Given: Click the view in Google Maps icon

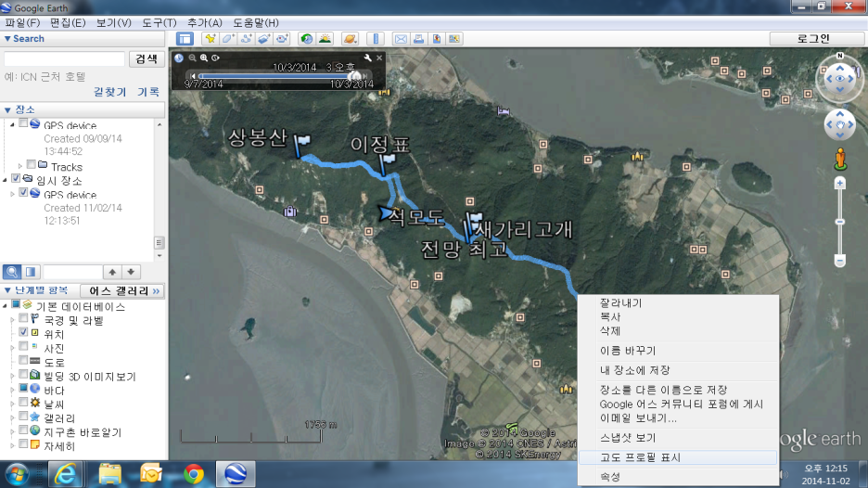Looking at the screenshot, I should 454,39.
